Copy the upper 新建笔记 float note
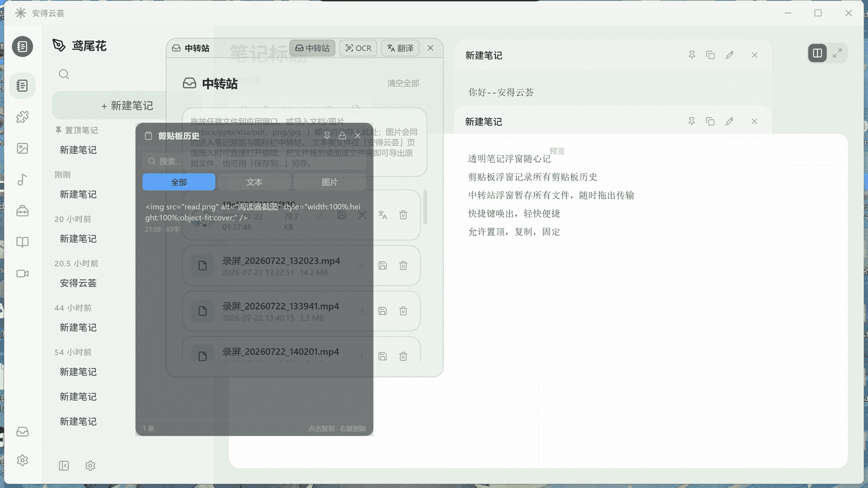The height and width of the screenshot is (488, 868). pos(710,55)
